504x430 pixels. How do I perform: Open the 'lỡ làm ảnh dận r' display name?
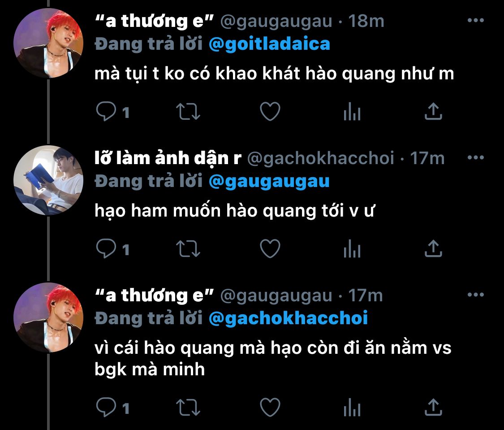(168, 158)
